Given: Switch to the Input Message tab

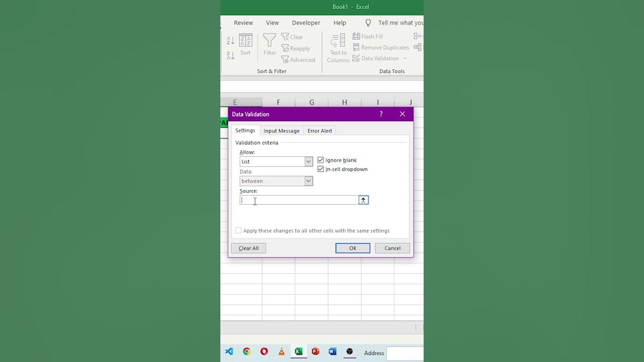Looking at the screenshot, I should pos(281,131).
